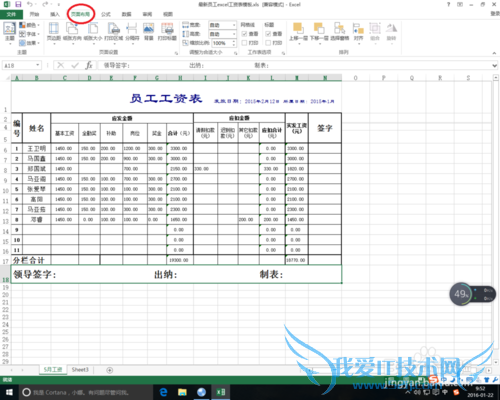Add a new sheet with plus button

tap(109, 370)
